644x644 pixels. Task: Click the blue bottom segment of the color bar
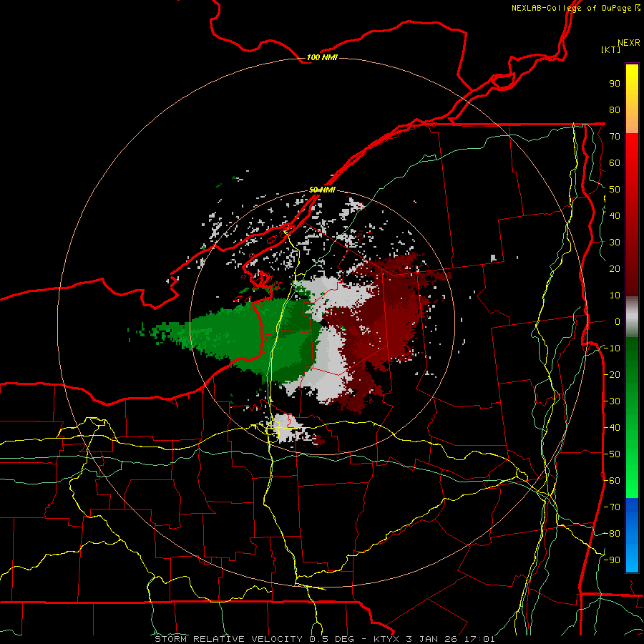tap(632, 535)
